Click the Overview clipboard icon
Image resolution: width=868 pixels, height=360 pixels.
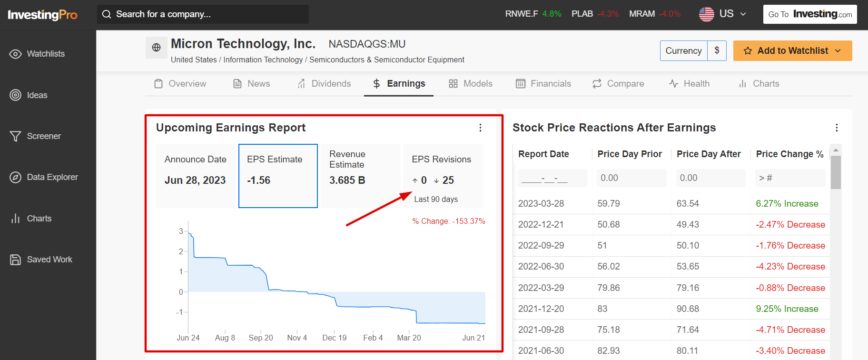pos(158,84)
